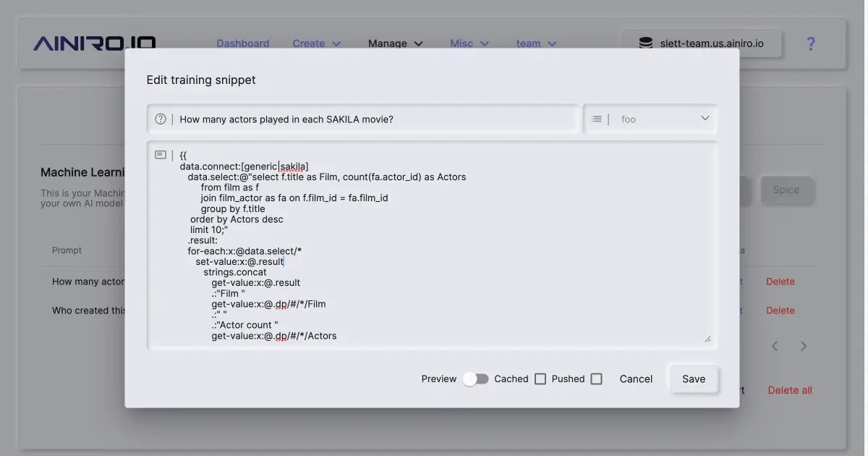Open the help question mark in header

pyautogui.click(x=810, y=44)
